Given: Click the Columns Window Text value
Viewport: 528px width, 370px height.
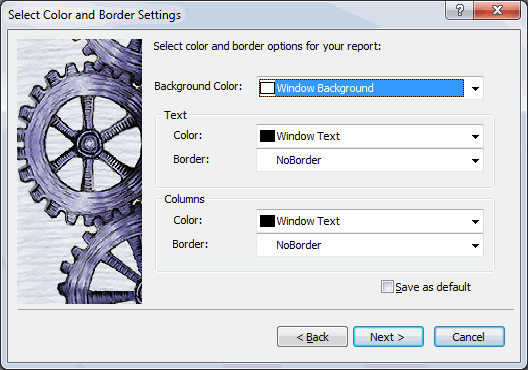Looking at the screenshot, I should (x=308, y=221).
